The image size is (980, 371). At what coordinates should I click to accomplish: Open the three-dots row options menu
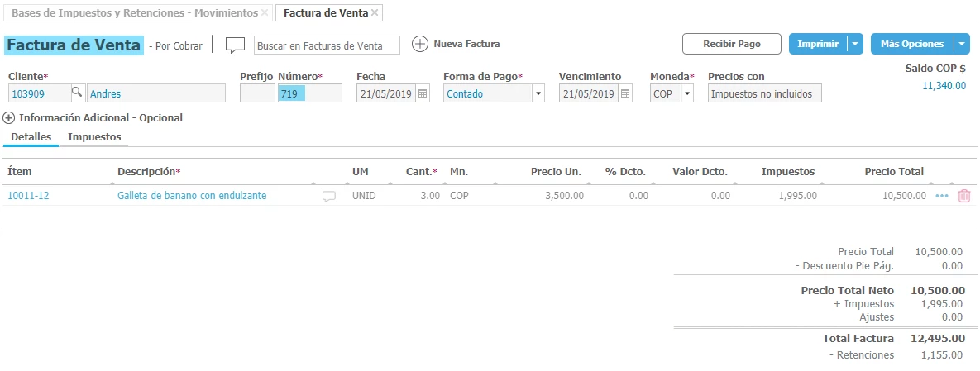point(942,196)
